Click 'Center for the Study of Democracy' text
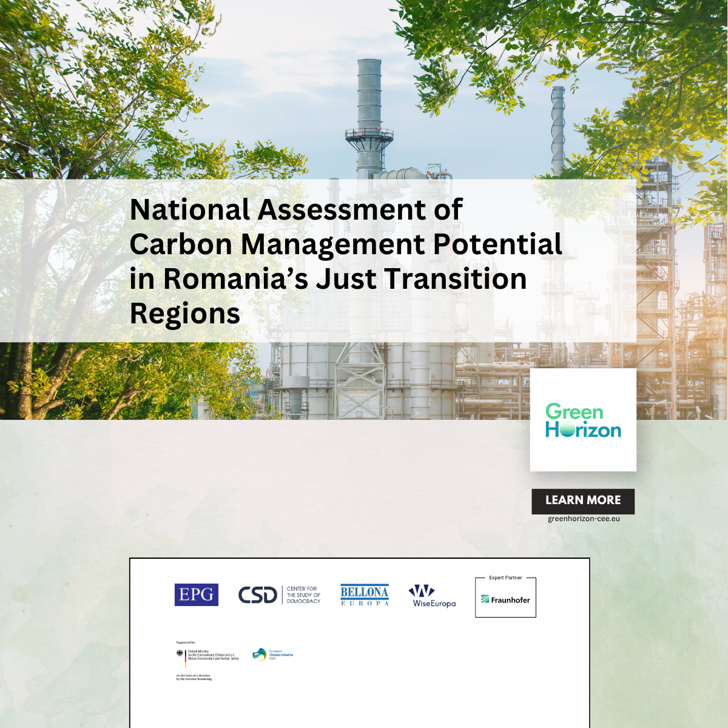The height and width of the screenshot is (728, 728). point(303,595)
